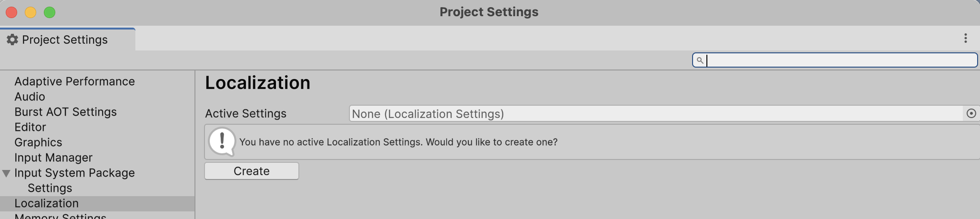Open Input Manager settings
980x219 pixels.
(53, 158)
